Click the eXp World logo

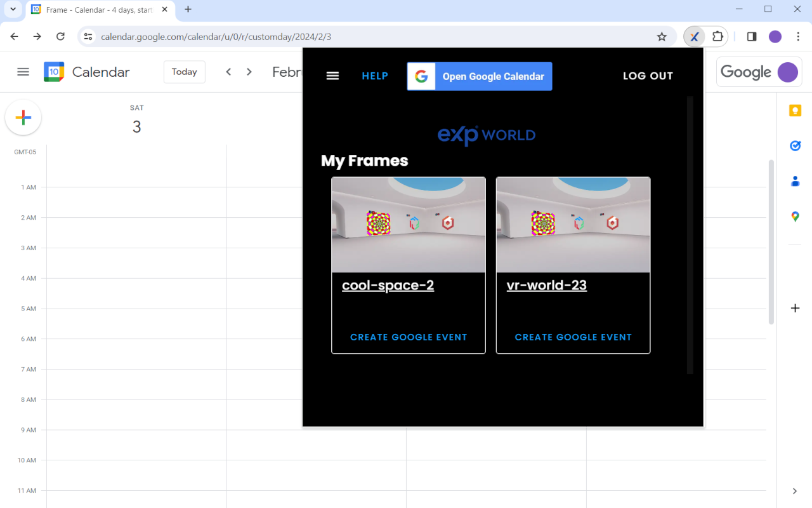pos(487,135)
